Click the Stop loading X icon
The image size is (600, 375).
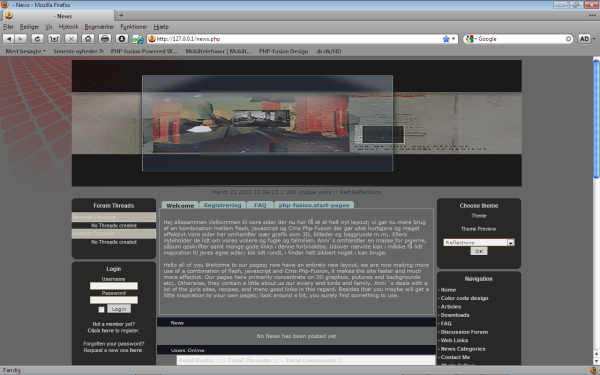click(x=71, y=39)
